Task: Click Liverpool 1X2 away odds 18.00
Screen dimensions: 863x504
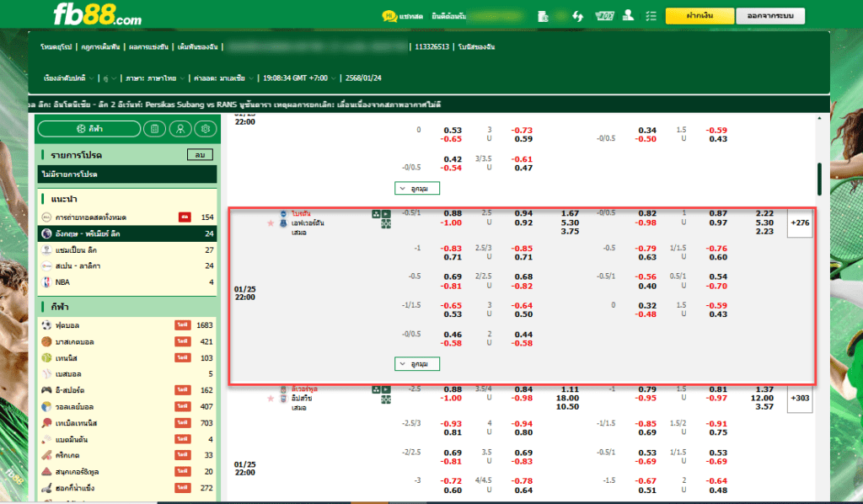Action: (x=567, y=398)
